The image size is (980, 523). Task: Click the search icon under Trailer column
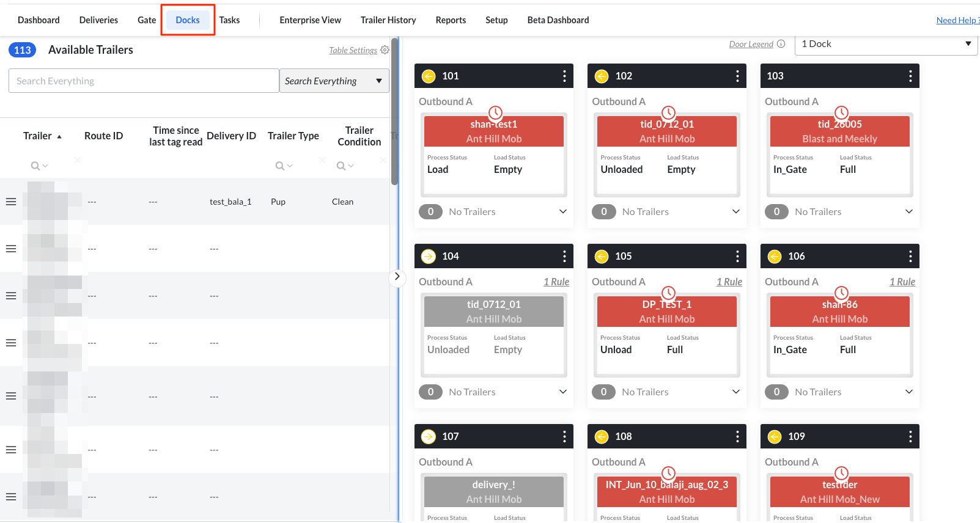coord(35,166)
